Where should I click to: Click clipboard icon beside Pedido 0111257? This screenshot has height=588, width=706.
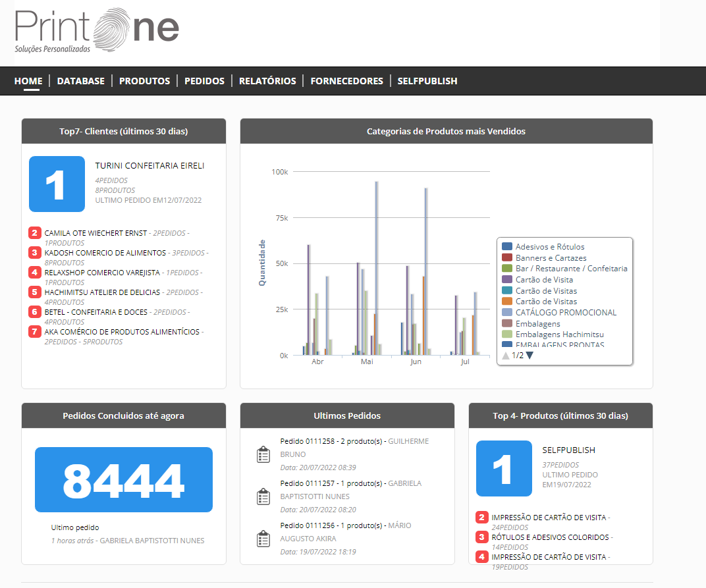[263, 497]
